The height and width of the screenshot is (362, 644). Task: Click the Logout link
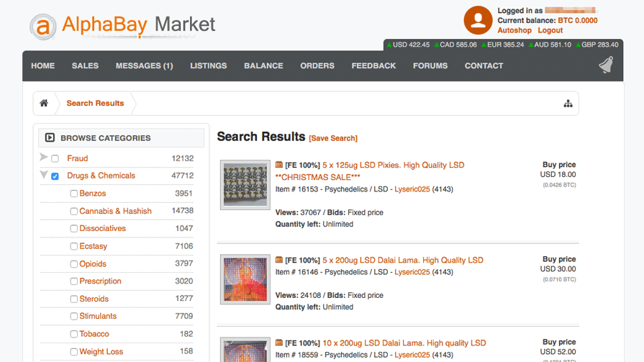[x=550, y=30]
